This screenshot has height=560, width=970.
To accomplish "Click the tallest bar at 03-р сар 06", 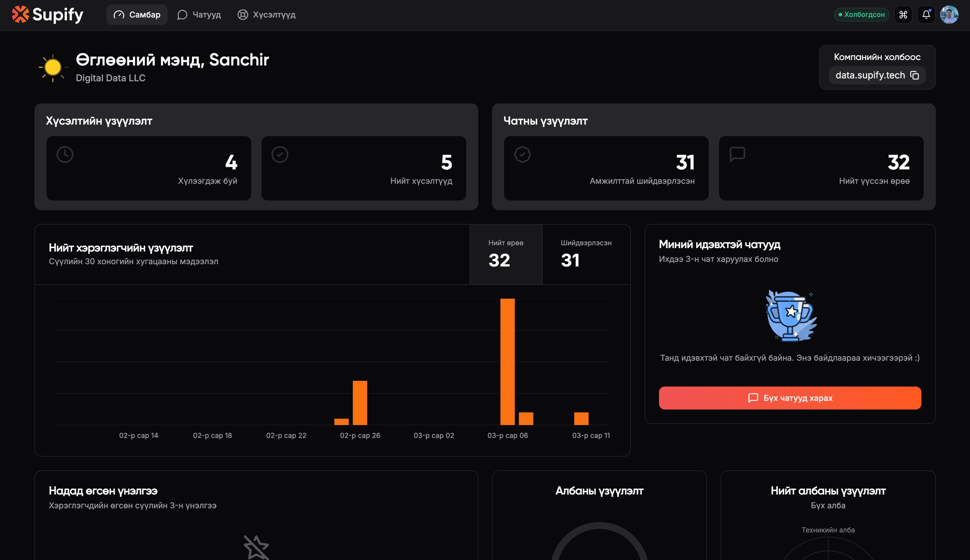I will point(507,362).
